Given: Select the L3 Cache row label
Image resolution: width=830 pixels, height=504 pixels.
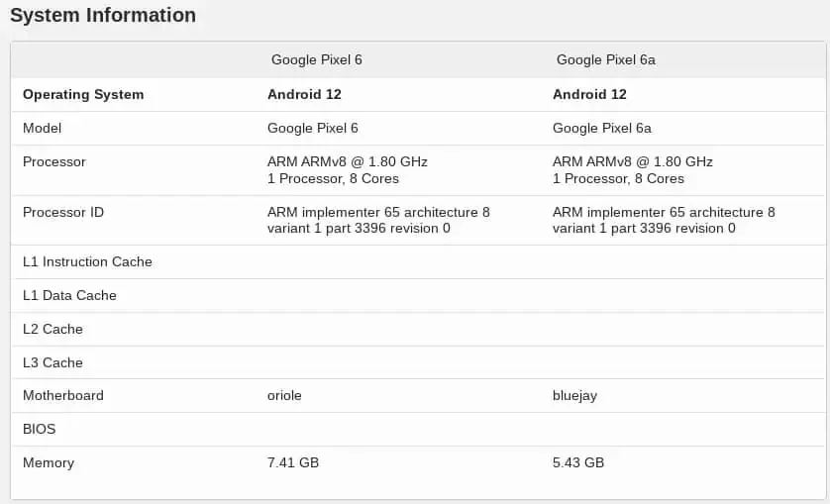Looking at the screenshot, I should (x=52, y=363).
